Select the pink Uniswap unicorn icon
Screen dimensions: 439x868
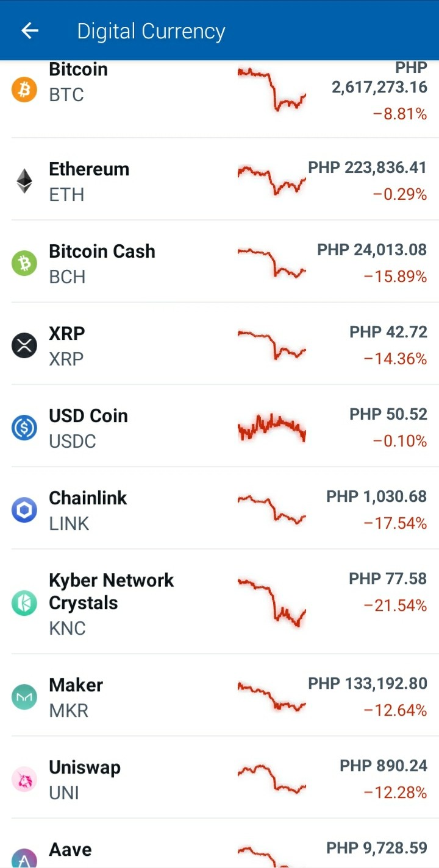click(24, 779)
